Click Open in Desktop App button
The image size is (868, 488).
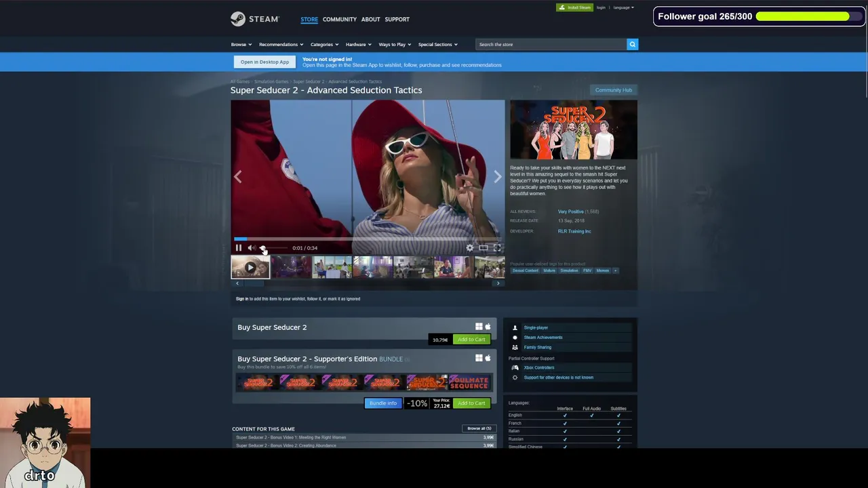264,62
